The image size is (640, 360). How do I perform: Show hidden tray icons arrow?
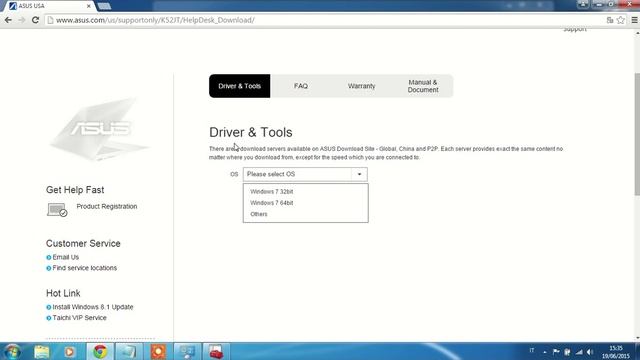(x=545, y=351)
